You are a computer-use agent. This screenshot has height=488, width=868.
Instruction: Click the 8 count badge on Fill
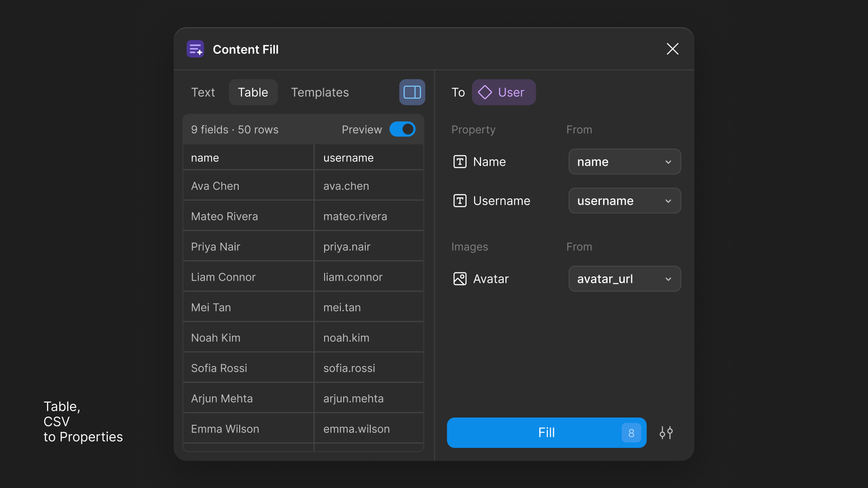pyautogui.click(x=631, y=433)
